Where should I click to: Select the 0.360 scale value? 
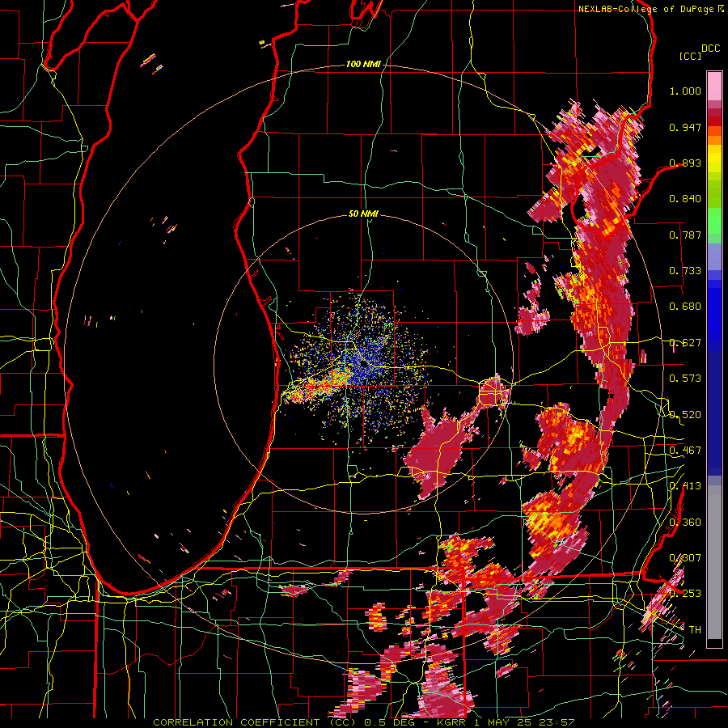pyautogui.click(x=685, y=523)
